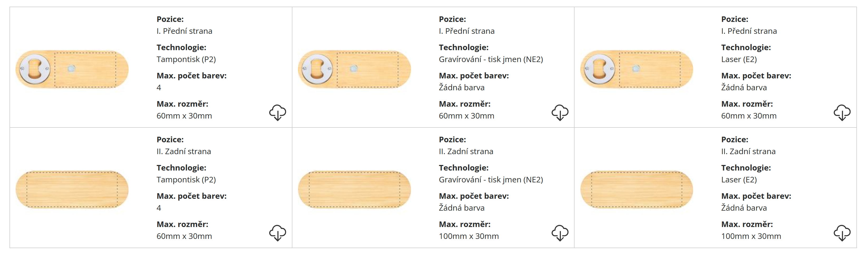Image resolution: width=868 pixels, height=260 pixels.
Task: Click '100mm x 30mm' size in the Gravírování card
Action: coord(468,236)
